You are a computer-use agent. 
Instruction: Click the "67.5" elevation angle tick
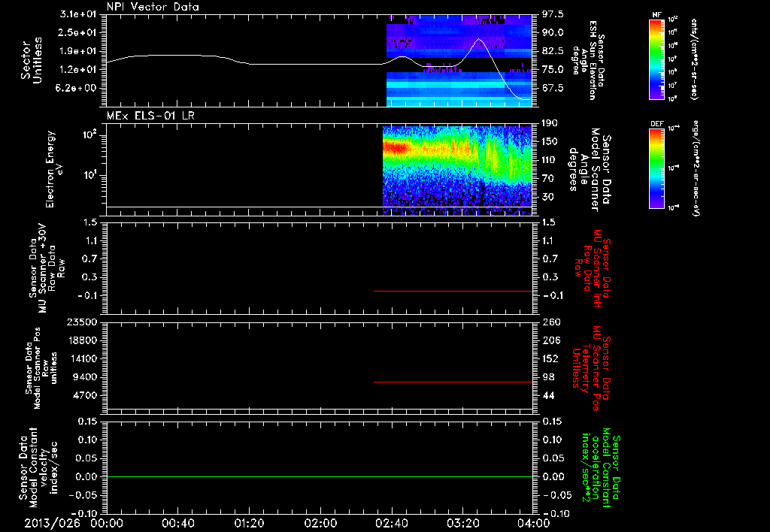[x=553, y=88]
